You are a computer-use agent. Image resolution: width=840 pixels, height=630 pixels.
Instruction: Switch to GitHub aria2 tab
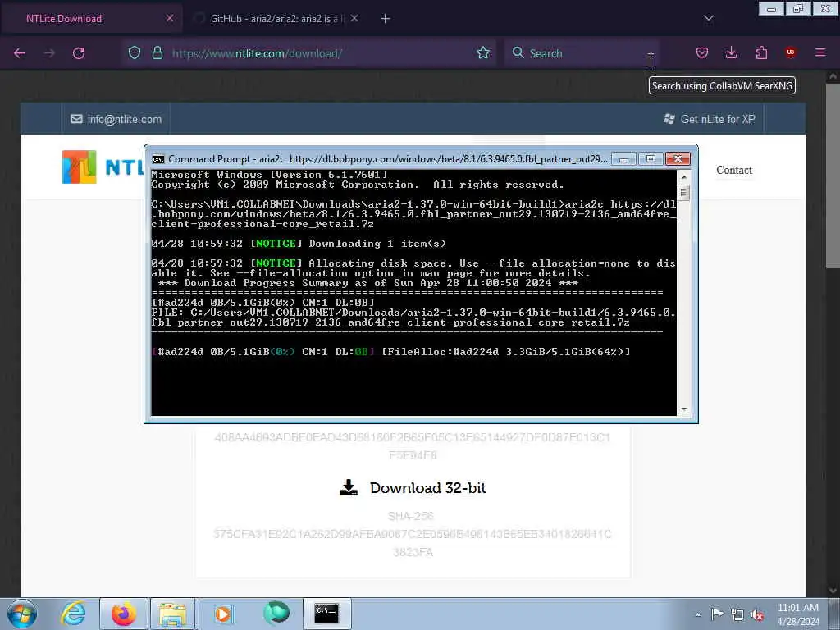273,19
